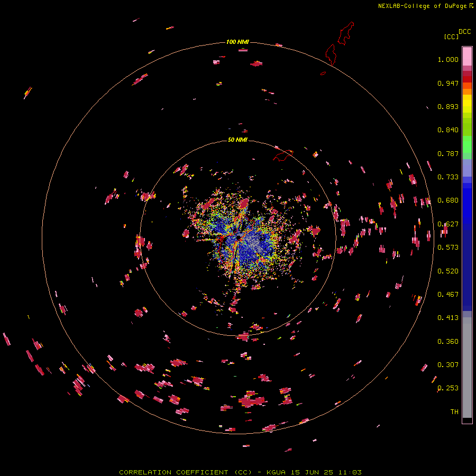The image size is (476, 476).
Task: Click the 0.680 scale value
Action: click(448, 200)
